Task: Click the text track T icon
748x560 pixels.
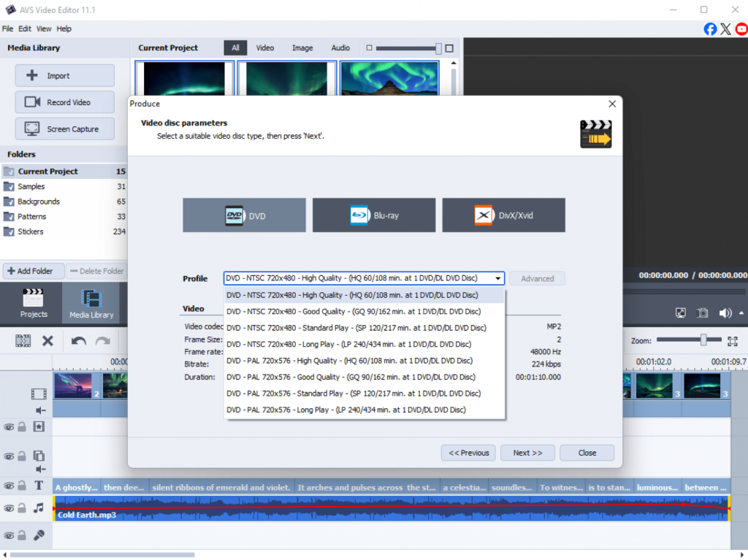Action: coord(39,486)
